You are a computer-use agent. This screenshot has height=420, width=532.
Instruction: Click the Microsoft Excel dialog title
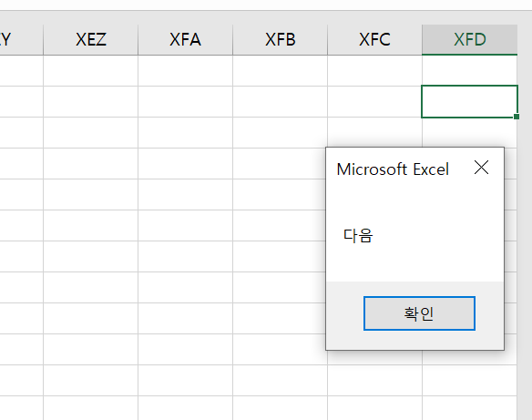point(393,169)
